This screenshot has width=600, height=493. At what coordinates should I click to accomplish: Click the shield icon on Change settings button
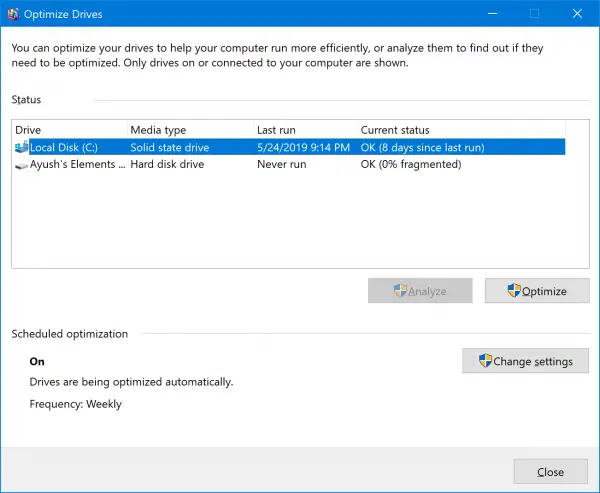[x=485, y=361]
